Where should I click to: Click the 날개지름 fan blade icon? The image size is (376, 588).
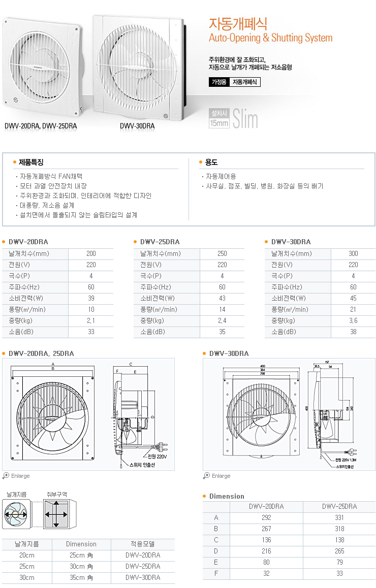17,514
